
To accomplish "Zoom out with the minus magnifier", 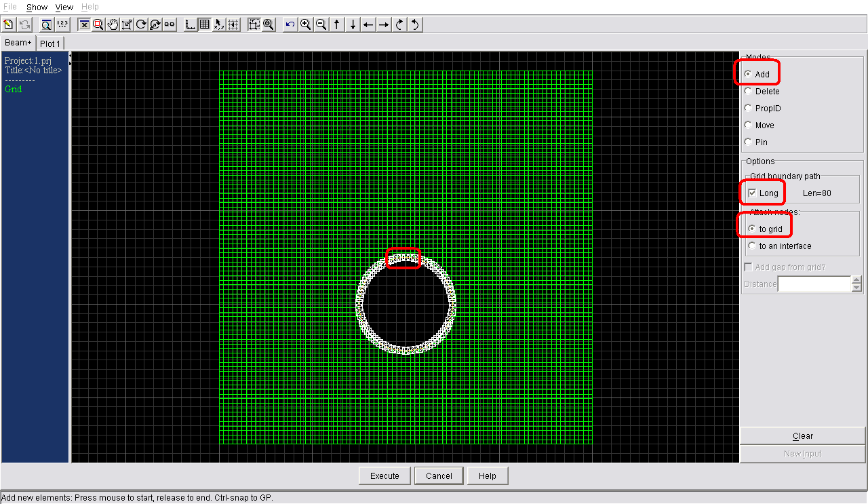I will click(321, 24).
